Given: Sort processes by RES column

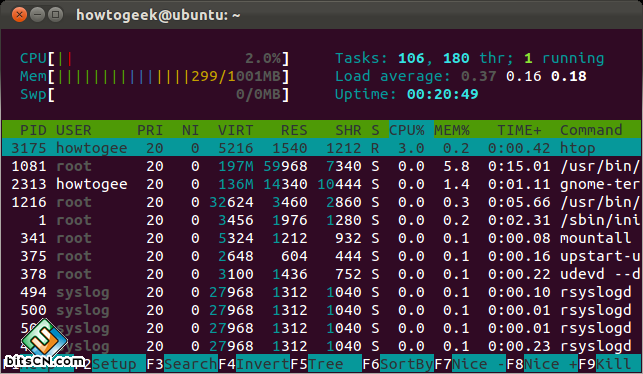Looking at the screenshot, I should (x=294, y=130).
